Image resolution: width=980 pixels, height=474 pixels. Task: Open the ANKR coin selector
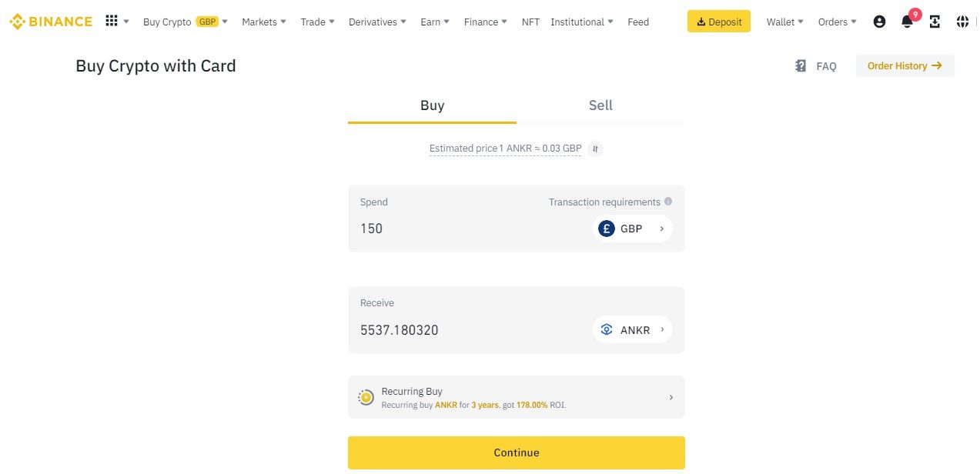pyautogui.click(x=632, y=330)
